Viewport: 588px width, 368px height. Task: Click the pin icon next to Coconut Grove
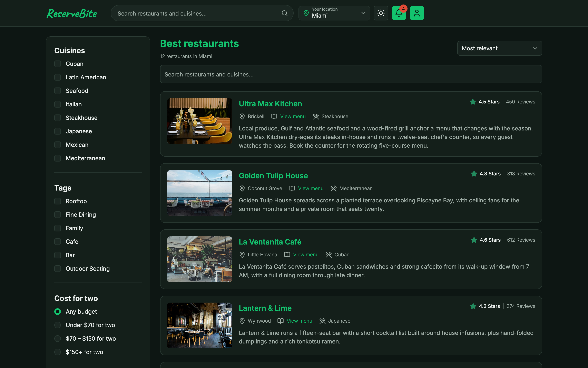(242, 189)
